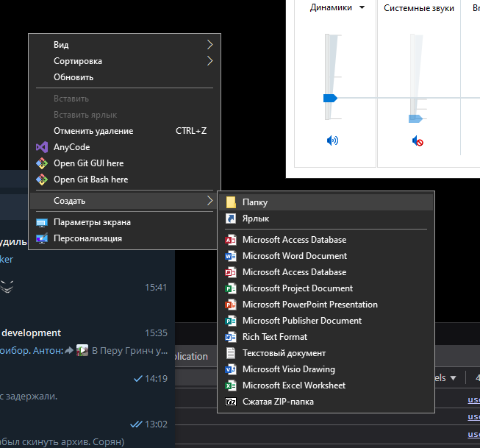The width and height of the screenshot is (480, 448).
Task: Click the Rich Text Format icon
Action: pyautogui.click(x=231, y=337)
